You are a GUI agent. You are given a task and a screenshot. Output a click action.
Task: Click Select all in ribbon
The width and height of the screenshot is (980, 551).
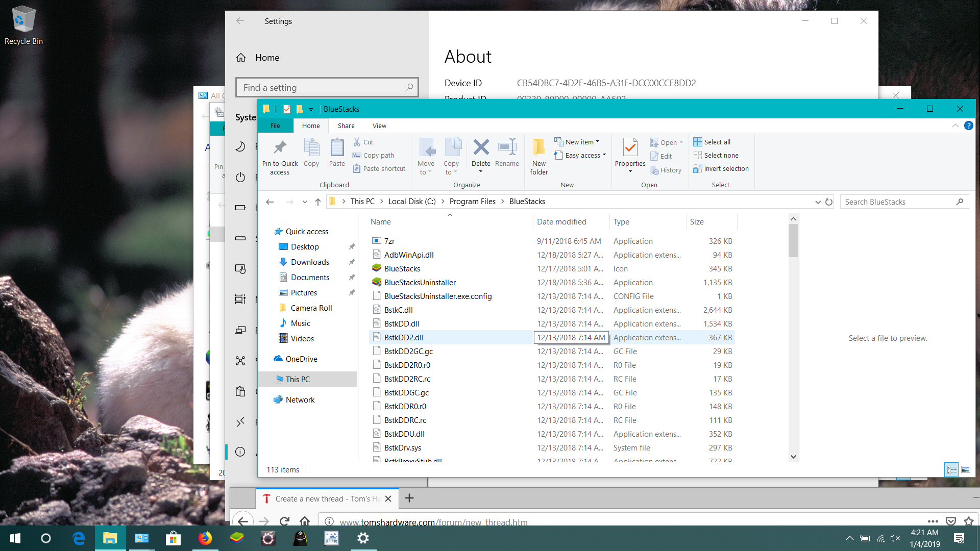[x=717, y=142]
